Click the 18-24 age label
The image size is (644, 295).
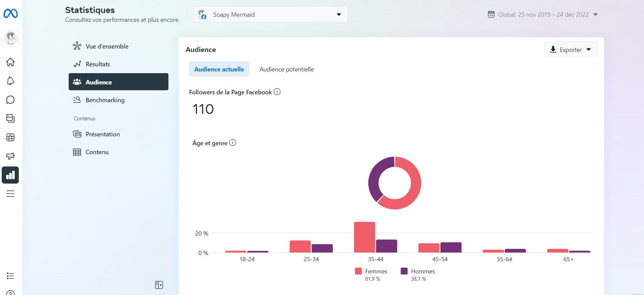point(247,259)
